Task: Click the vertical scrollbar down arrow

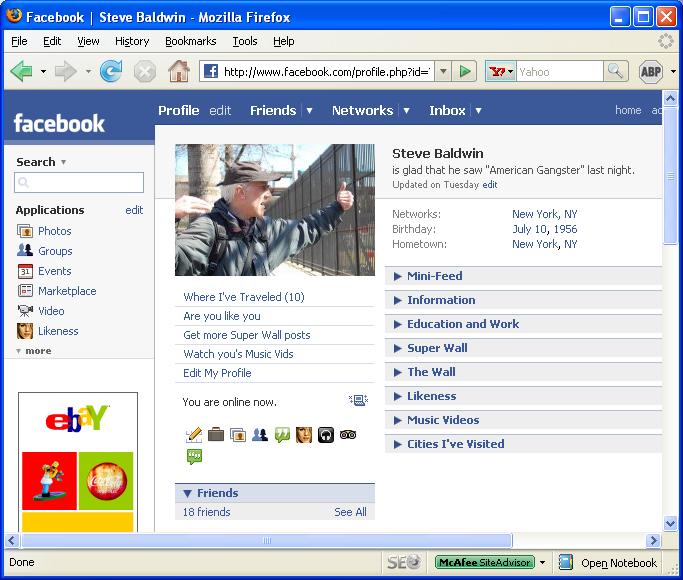Action: click(670, 523)
